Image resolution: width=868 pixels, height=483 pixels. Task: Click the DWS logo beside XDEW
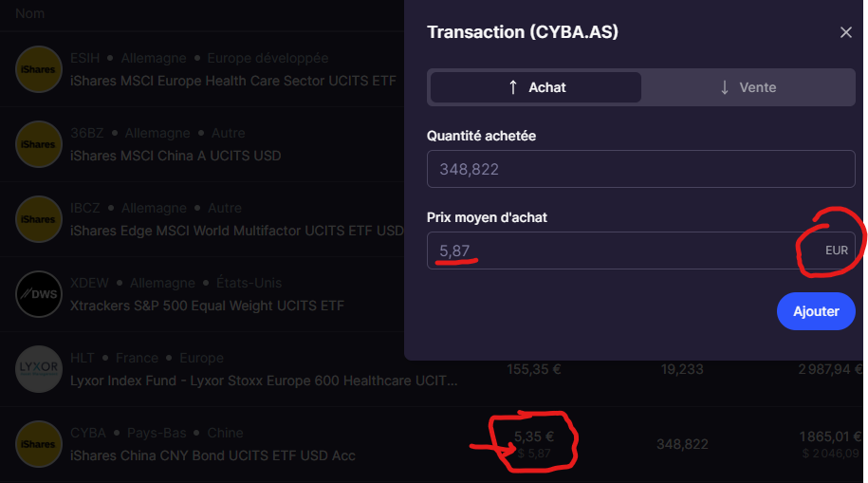(39, 294)
